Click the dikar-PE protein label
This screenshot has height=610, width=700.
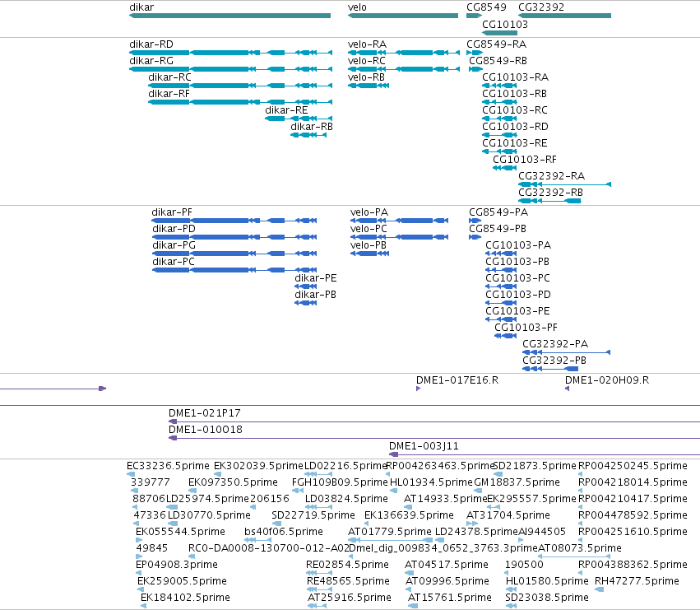click(x=316, y=278)
